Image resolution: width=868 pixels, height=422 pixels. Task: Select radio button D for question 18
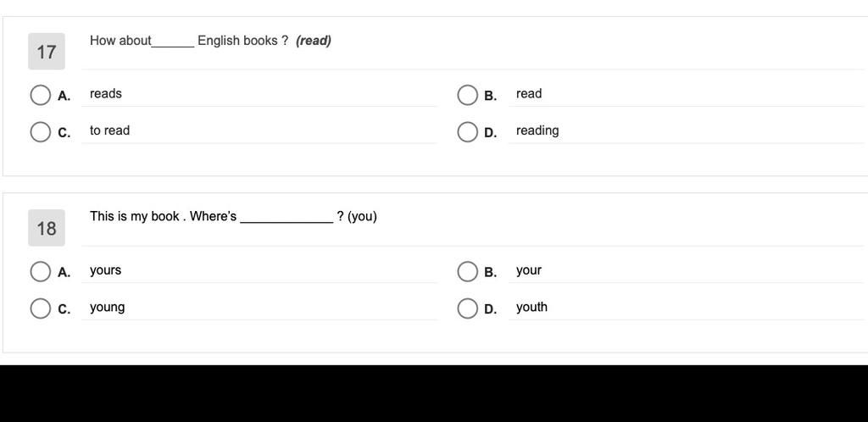pos(467,308)
